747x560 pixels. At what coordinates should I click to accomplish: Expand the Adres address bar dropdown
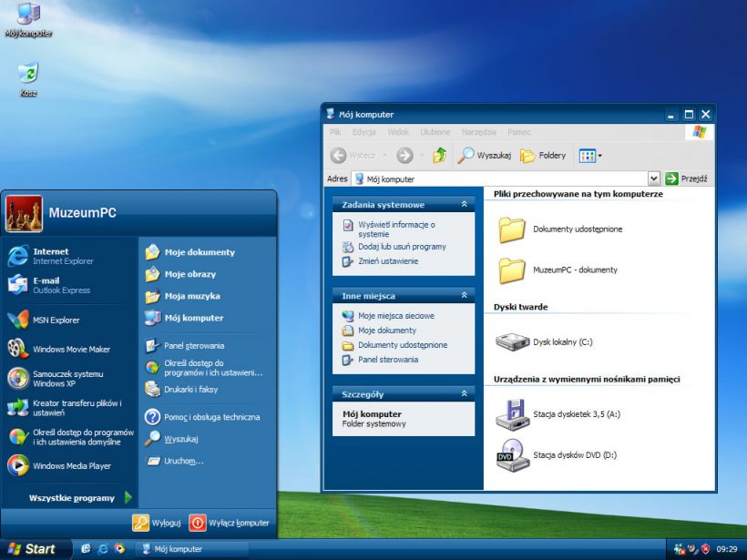(x=654, y=179)
